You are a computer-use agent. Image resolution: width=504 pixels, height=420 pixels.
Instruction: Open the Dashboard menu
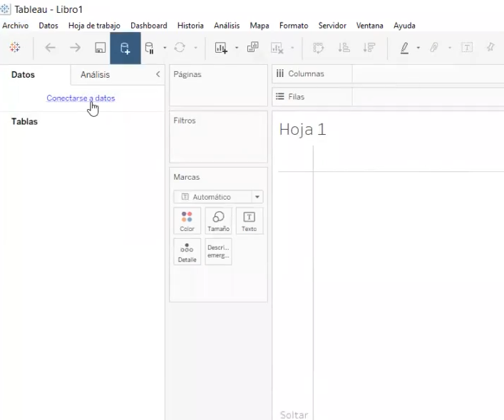[x=149, y=26]
